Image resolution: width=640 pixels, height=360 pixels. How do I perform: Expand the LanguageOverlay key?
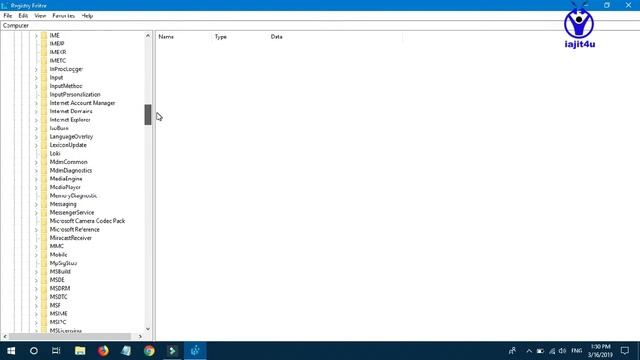coord(36,137)
